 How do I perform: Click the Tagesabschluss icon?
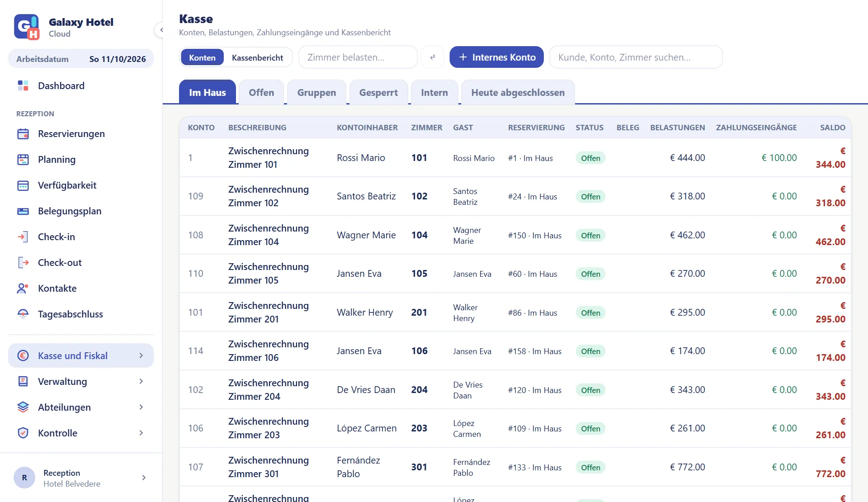click(23, 314)
